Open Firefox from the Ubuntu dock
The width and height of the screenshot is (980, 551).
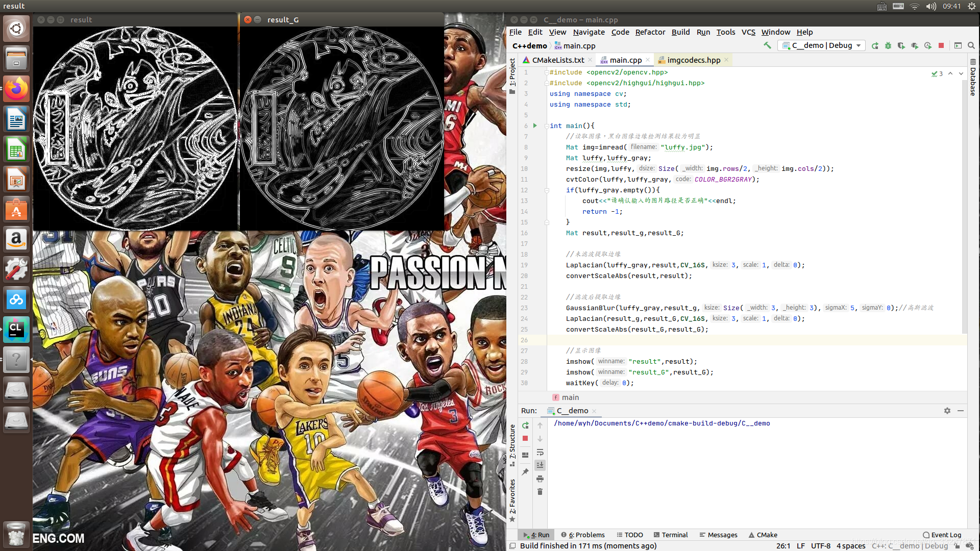point(16,89)
